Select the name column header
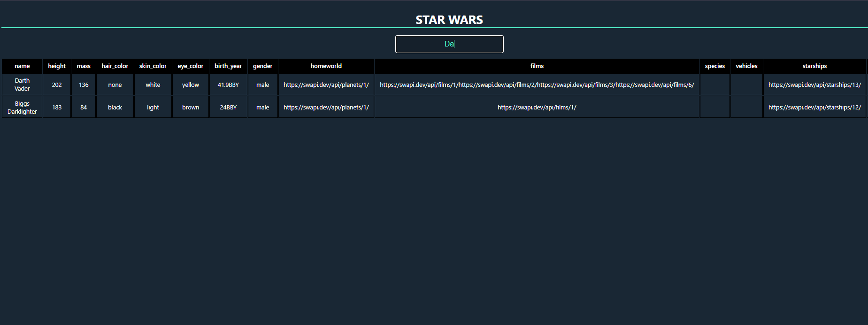 22,66
